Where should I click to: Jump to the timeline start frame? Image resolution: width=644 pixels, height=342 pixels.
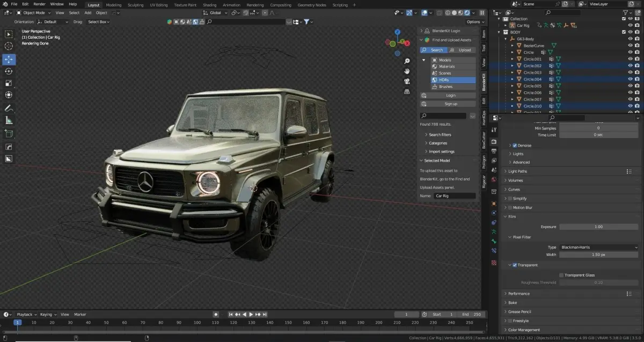pyautogui.click(x=231, y=314)
